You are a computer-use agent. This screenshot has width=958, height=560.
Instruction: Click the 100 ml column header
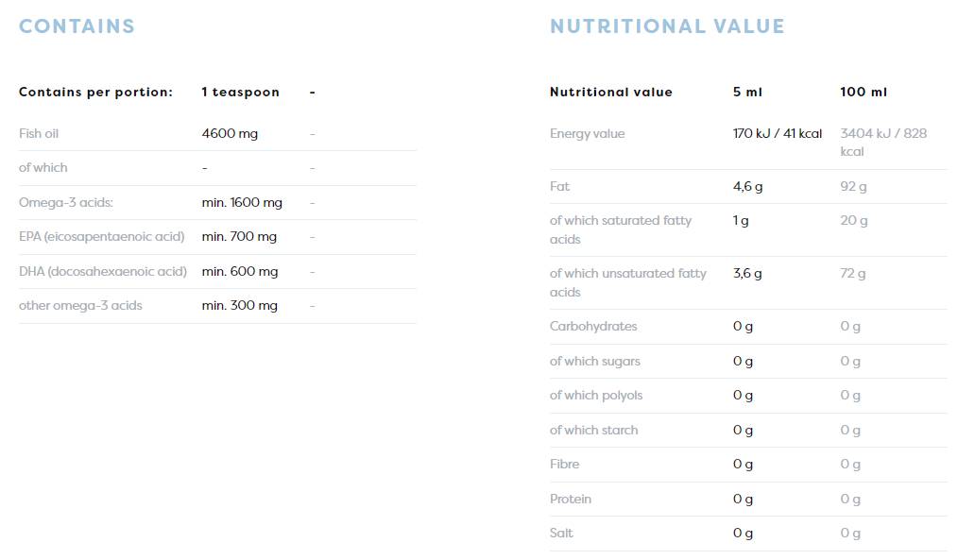(x=864, y=93)
